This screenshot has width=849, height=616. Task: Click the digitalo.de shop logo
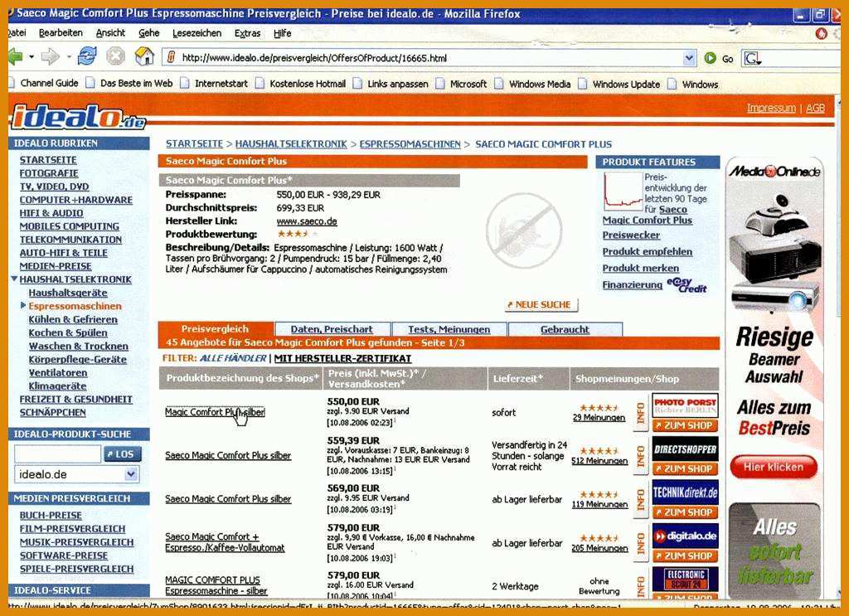[x=685, y=536]
